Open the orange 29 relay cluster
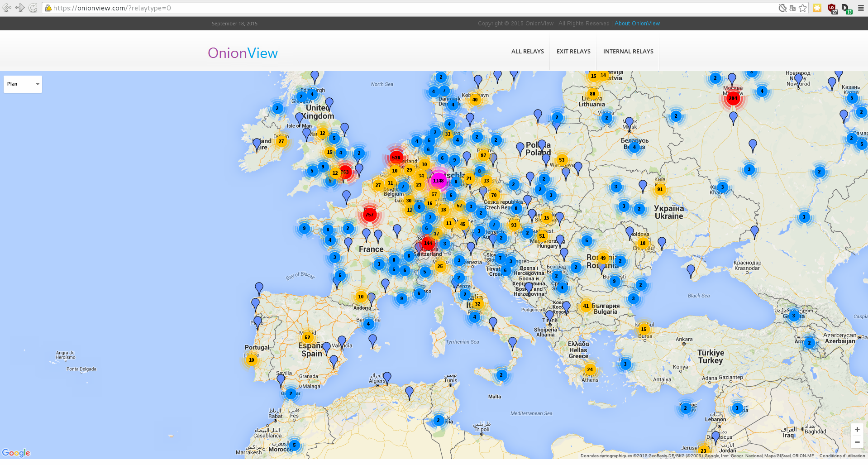Screen dimensions: 868x465 [x=409, y=170]
